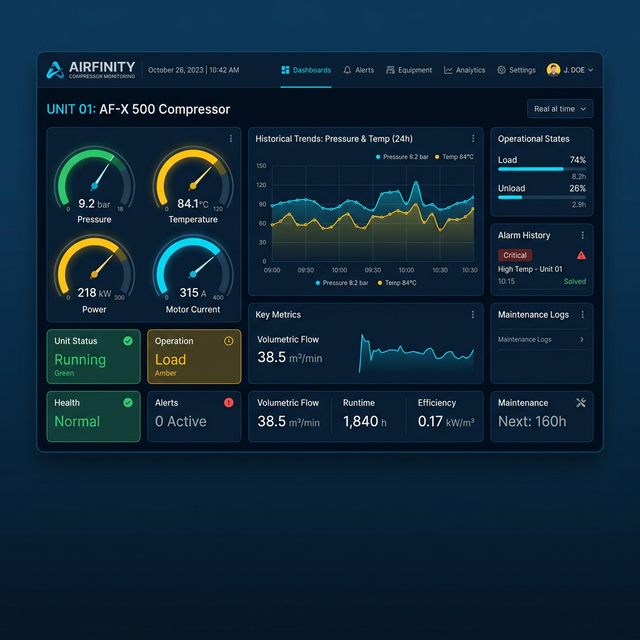
Task: Click the Health green checkmark icon
Action: (128, 403)
